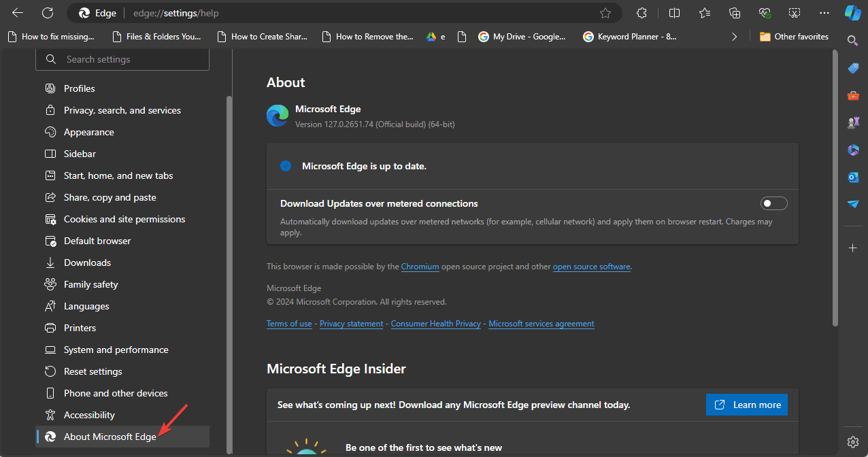Screen dimensions: 868x457
Task: Select Appearance in settings menu
Action: click(x=122, y=132)
